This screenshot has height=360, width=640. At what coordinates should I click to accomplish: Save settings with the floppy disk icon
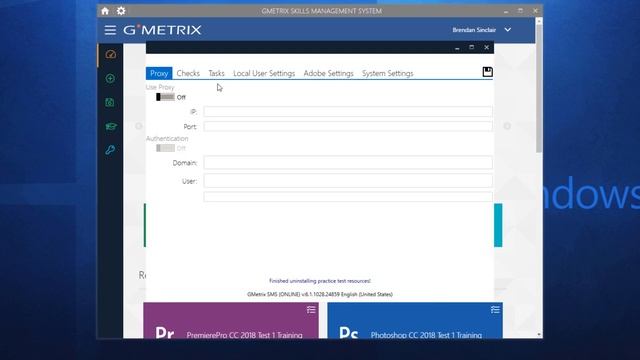(487, 72)
